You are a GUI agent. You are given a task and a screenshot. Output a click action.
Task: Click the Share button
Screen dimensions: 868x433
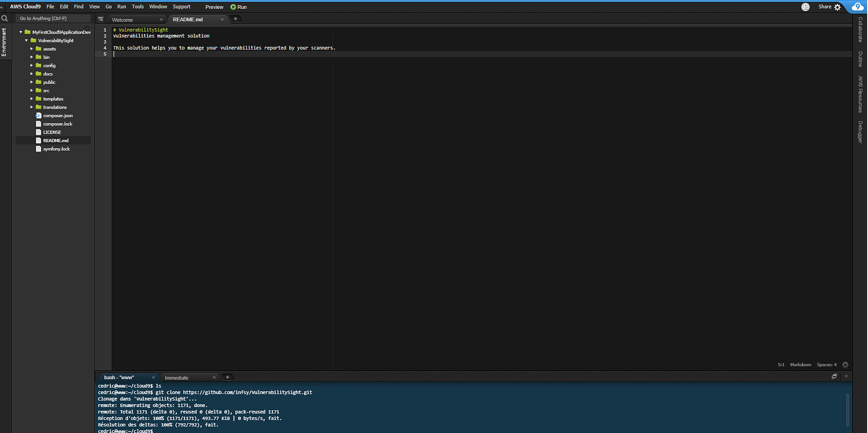coord(825,7)
